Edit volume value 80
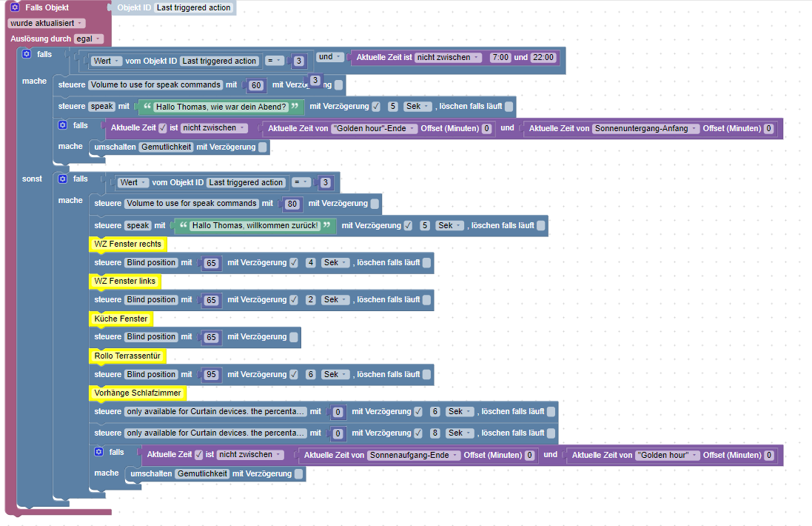Viewport: 812px width, 526px height. click(292, 204)
